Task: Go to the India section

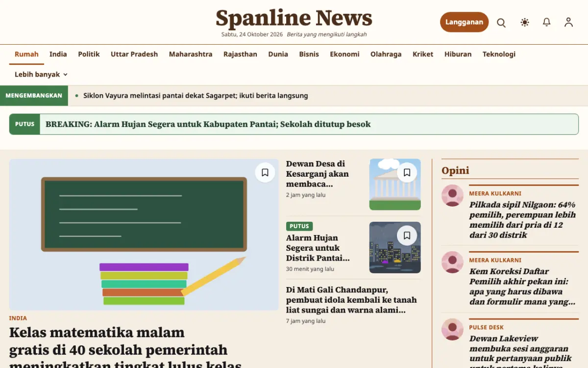Action: pos(58,54)
